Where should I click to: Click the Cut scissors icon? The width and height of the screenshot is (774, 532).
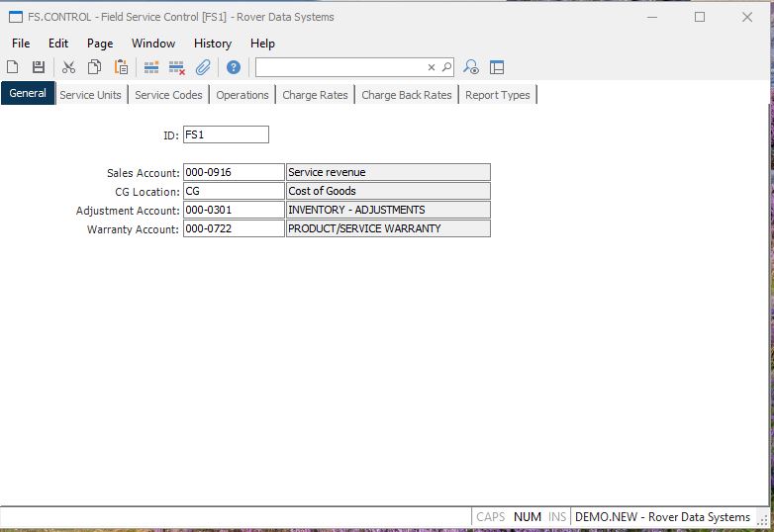68,67
